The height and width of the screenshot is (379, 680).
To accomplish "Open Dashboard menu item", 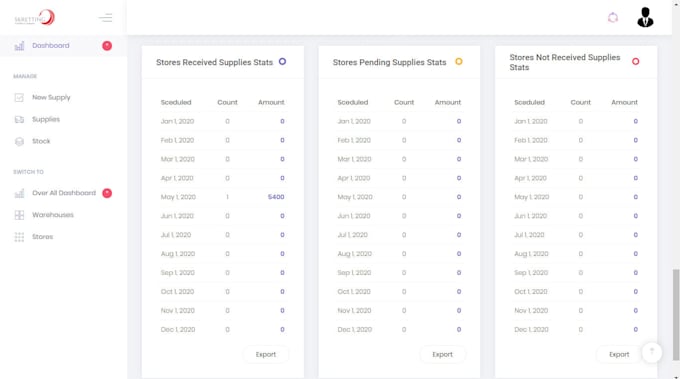I will coord(63,46).
